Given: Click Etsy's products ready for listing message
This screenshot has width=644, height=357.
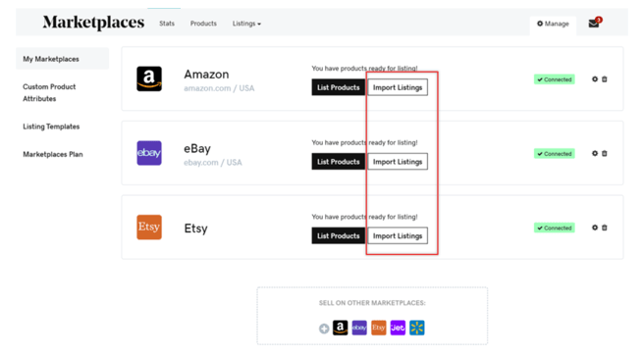Looking at the screenshot, I should click(364, 217).
